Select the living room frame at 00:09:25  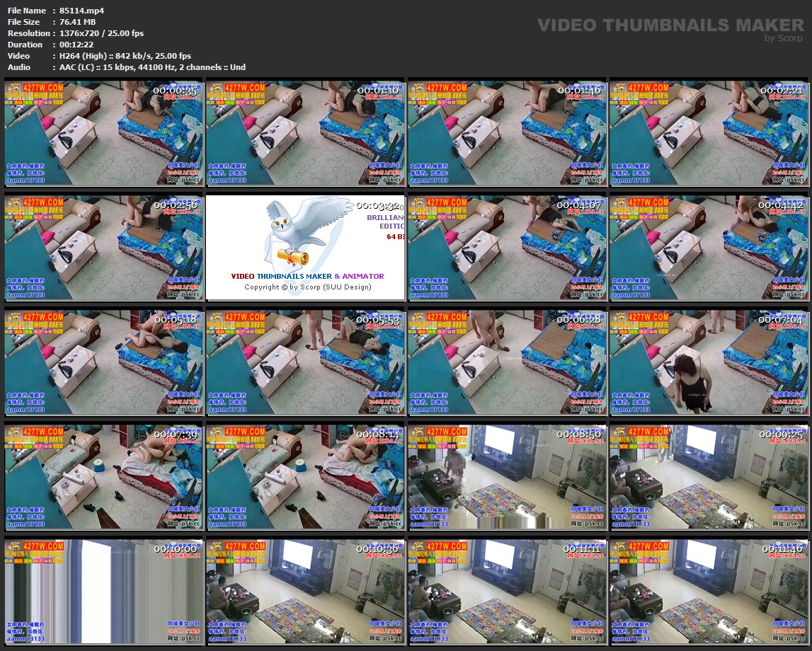tap(709, 477)
